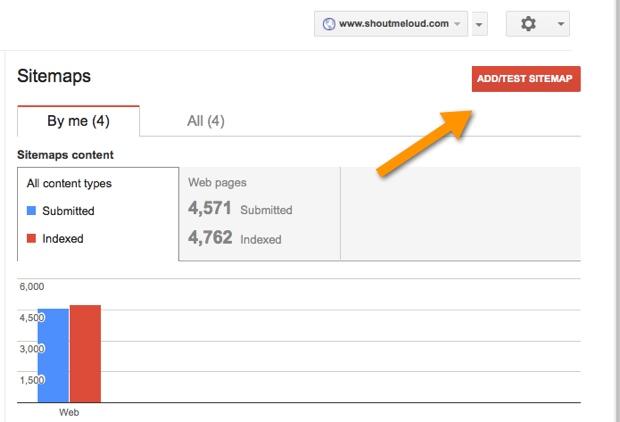620x422 pixels.
Task: Click the Indexed legend label
Action: 63,238
